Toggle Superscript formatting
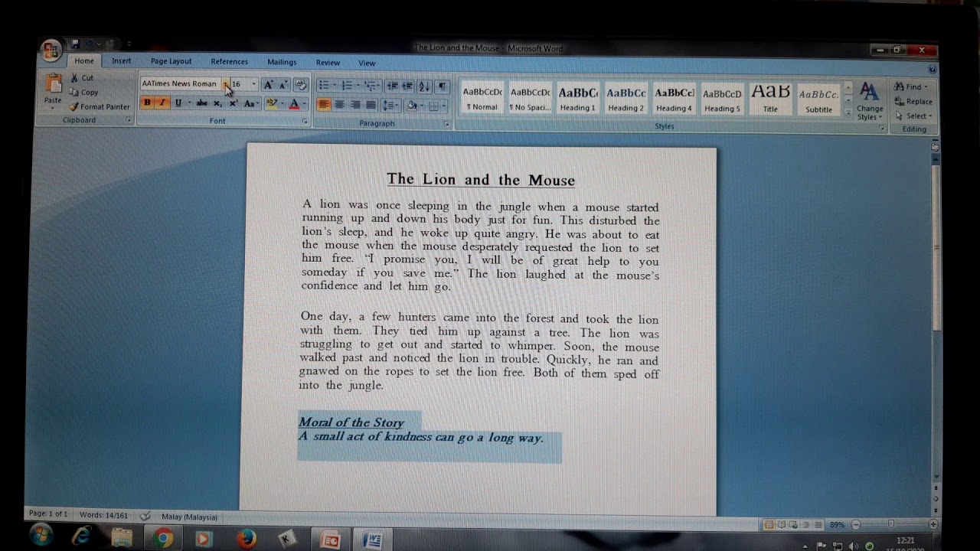The height and width of the screenshot is (551, 980). pos(233,103)
